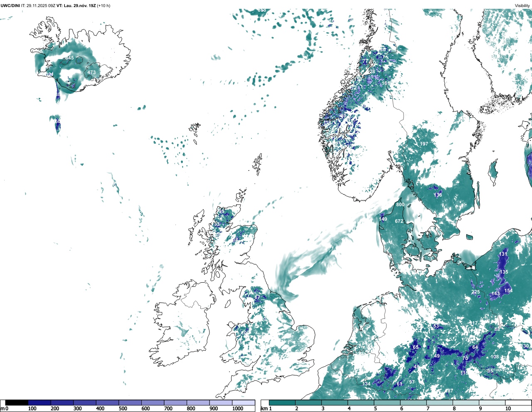Click the 473 value label over Iceland
Image resolution: width=532 pixels, height=412 pixels.
91,72
